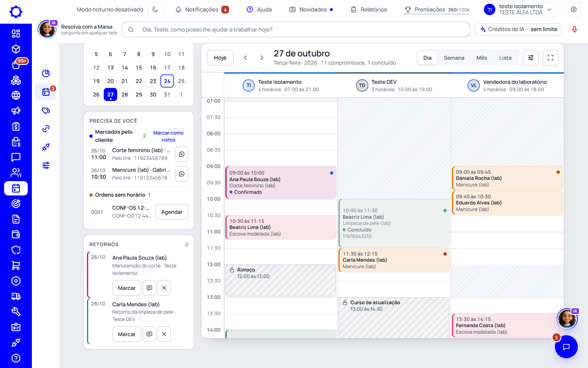Open delivery truck icon in sidebar
Image resolution: width=588 pixels, height=368 pixels.
point(16,296)
